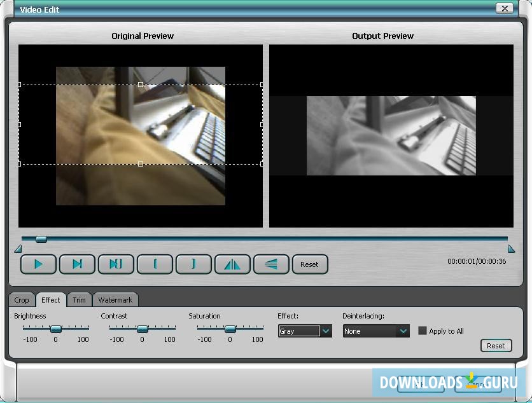The height and width of the screenshot is (403, 532).
Task: Select the horizontal flip icon
Action: (232, 264)
